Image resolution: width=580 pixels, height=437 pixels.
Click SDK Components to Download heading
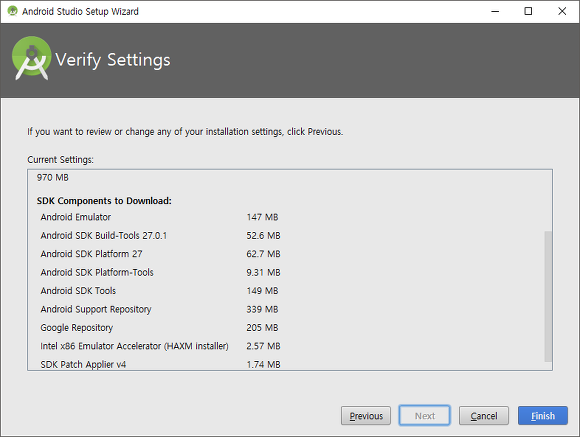point(104,201)
